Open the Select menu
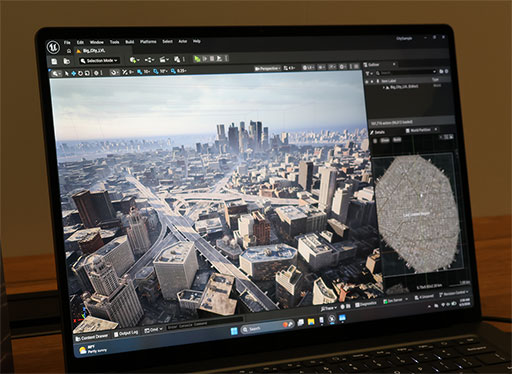Screen dimensions: 512x374 tap(167, 41)
